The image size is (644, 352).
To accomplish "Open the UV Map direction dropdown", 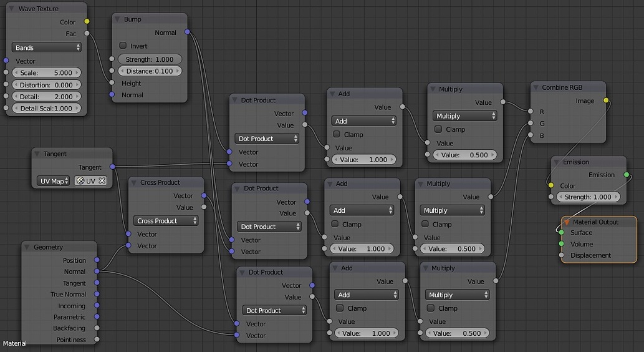I will 54,181.
